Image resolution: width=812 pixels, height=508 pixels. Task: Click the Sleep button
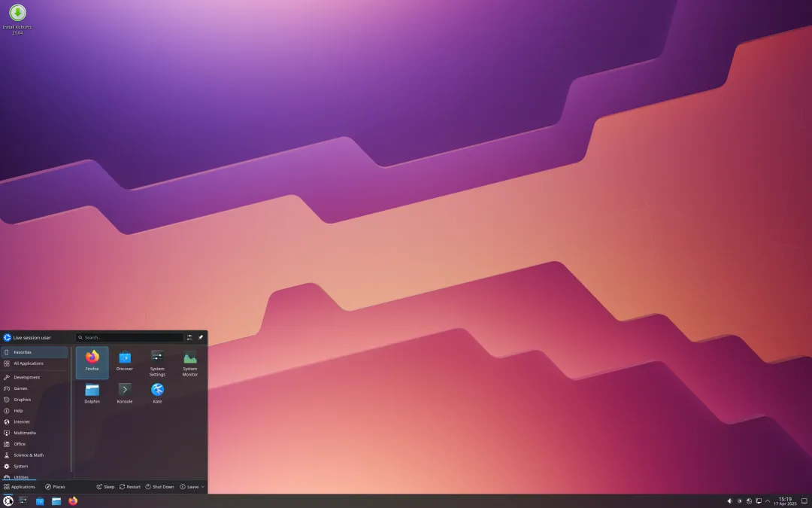point(105,487)
